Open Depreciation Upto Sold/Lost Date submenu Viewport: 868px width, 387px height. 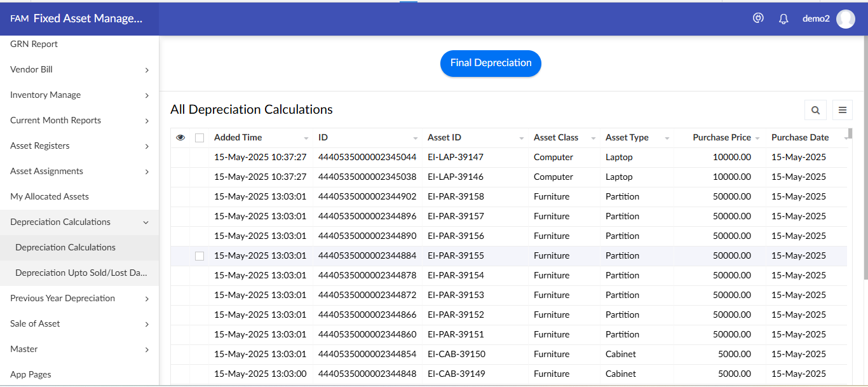coord(81,273)
